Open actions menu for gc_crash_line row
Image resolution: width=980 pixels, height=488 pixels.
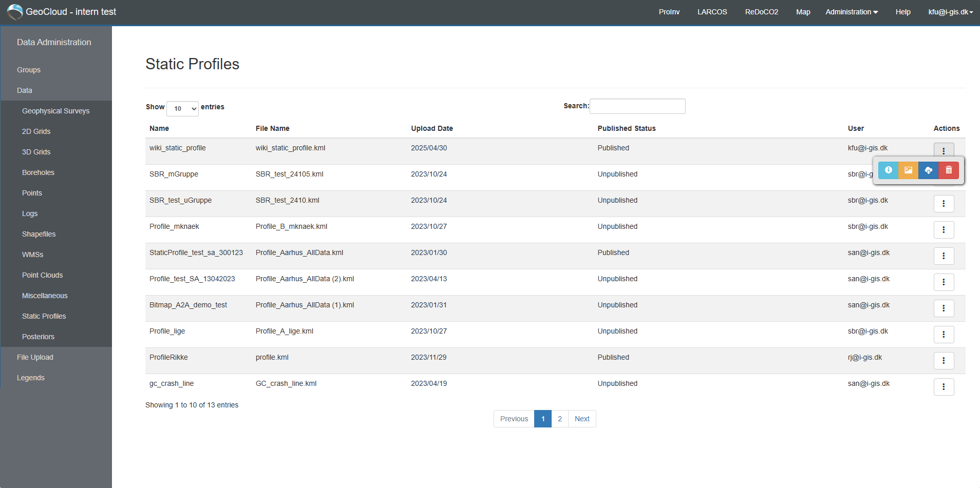pos(944,387)
